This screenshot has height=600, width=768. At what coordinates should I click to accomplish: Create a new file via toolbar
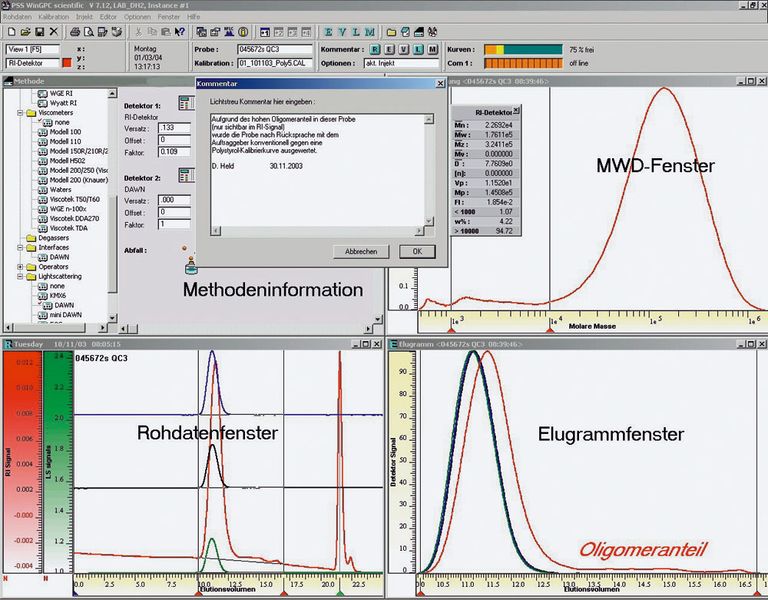[12, 32]
